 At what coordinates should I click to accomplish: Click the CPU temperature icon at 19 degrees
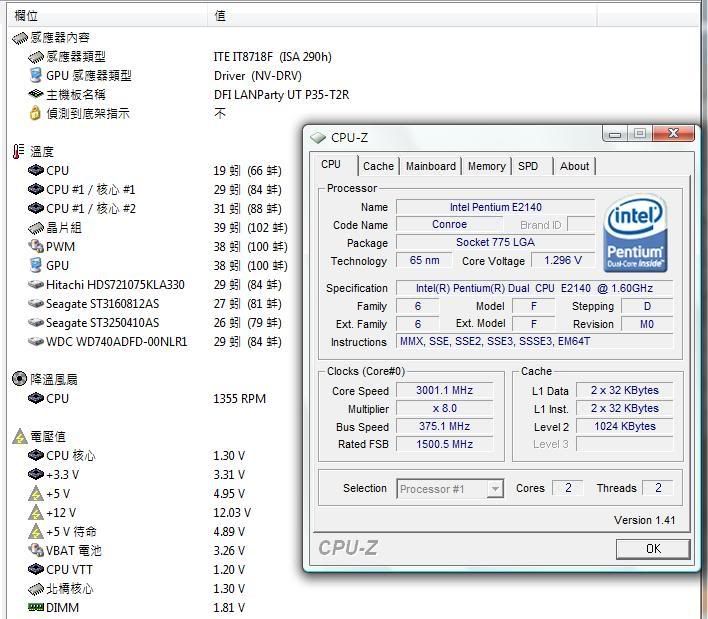click(x=36, y=170)
